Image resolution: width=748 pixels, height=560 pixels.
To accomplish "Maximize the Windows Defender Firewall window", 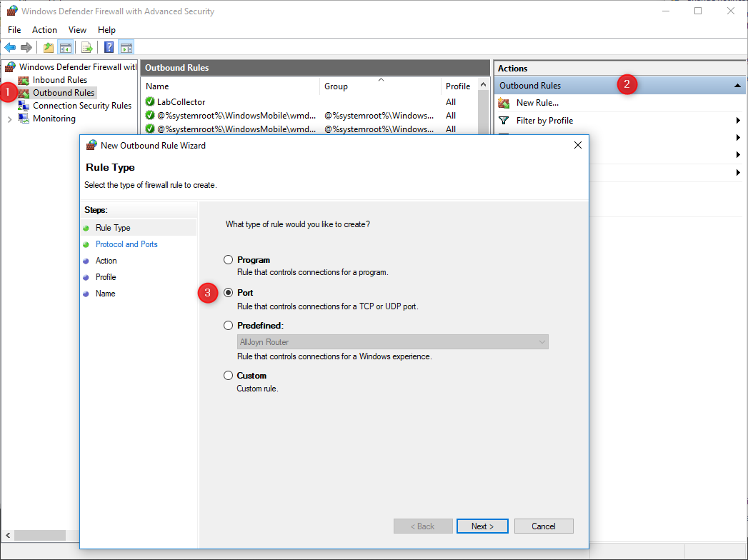I will (698, 11).
